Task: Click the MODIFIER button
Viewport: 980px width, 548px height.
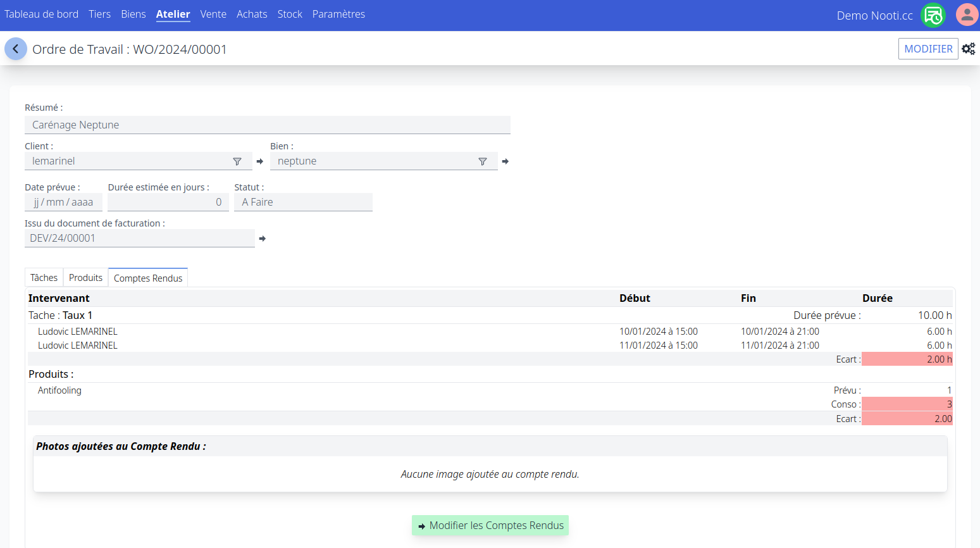Action: click(928, 49)
